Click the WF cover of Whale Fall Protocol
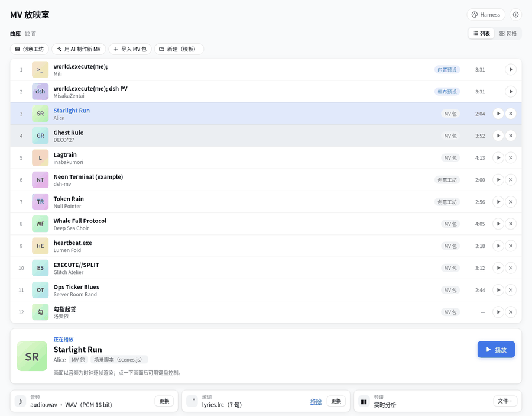Viewport: 532px width, 416px height. [x=40, y=224]
